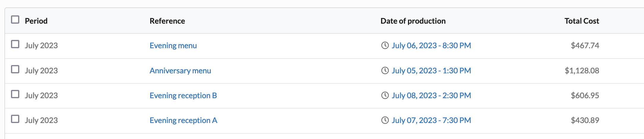Open the Evening menu reference link

click(x=173, y=46)
